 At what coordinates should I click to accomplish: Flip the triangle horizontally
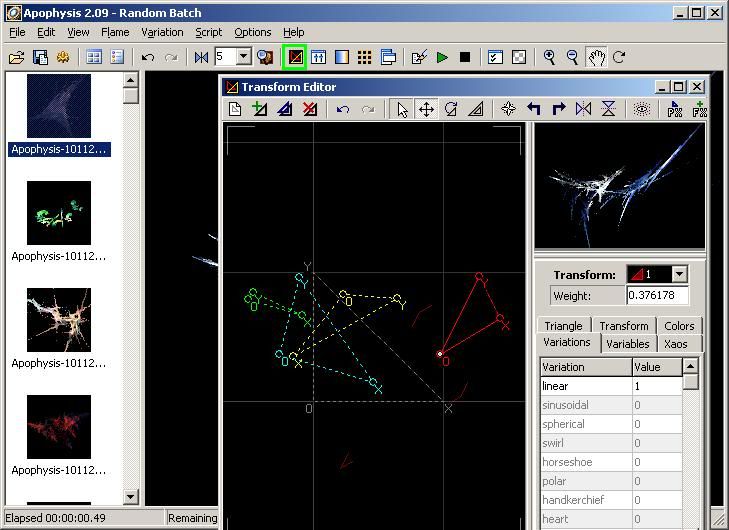point(583,110)
